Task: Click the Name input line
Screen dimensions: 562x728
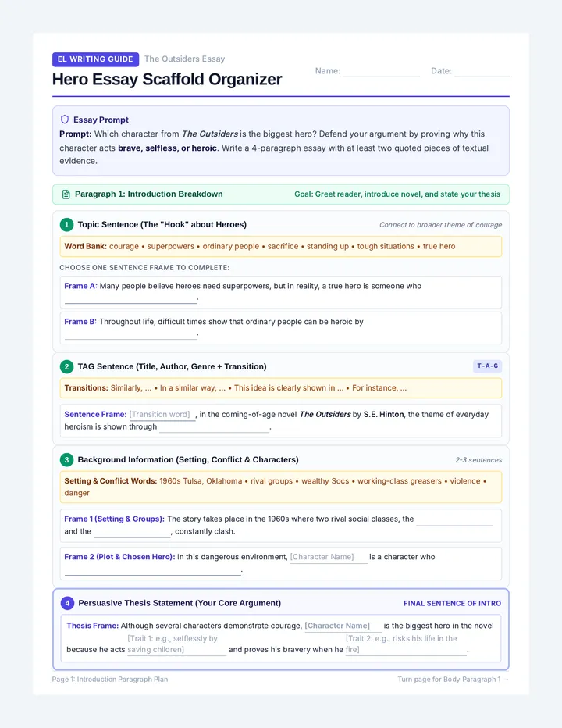Action: pyautogui.click(x=381, y=72)
